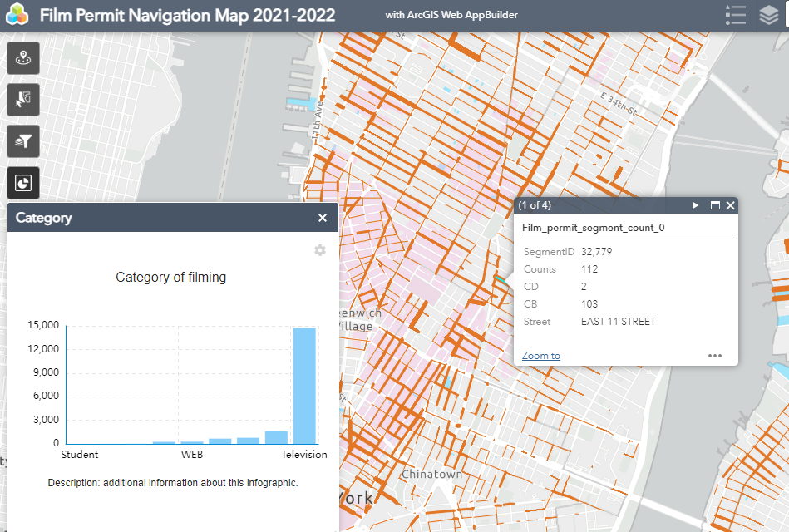
Task: Close the Category panel
Action: pyautogui.click(x=323, y=218)
